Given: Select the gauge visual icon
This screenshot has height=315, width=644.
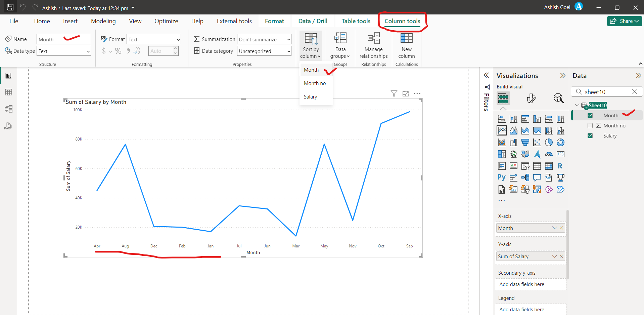Looking at the screenshot, I should (549, 154).
